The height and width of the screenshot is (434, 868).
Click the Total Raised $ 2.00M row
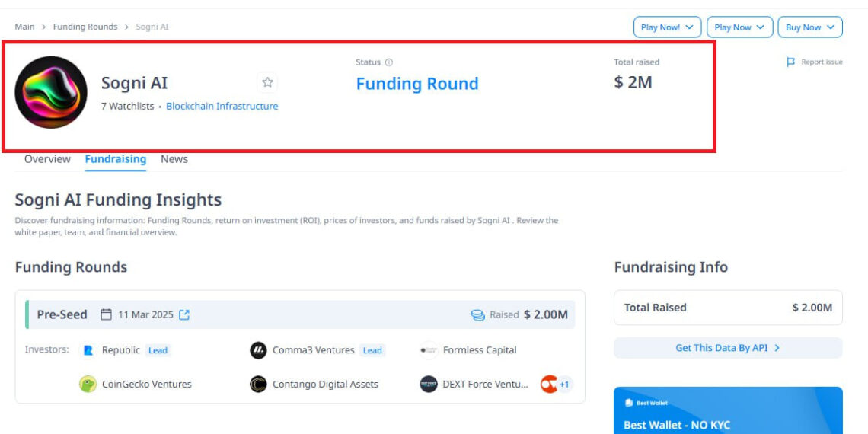tap(728, 308)
